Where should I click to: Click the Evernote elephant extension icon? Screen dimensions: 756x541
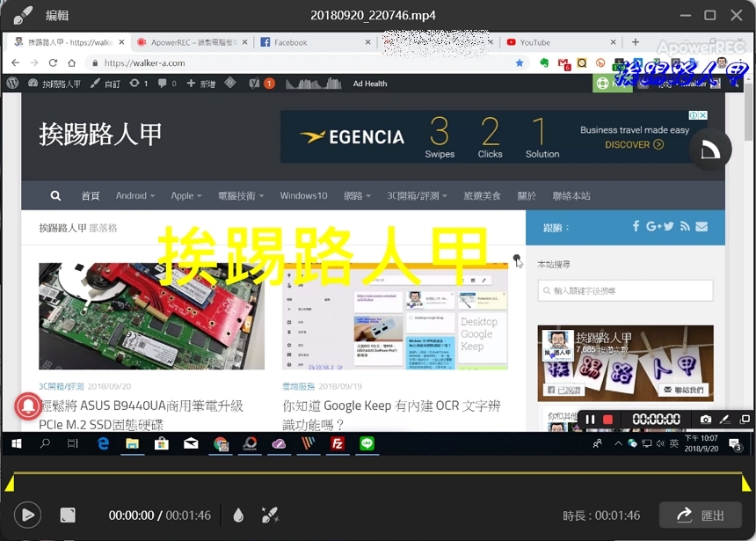click(x=544, y=63)
